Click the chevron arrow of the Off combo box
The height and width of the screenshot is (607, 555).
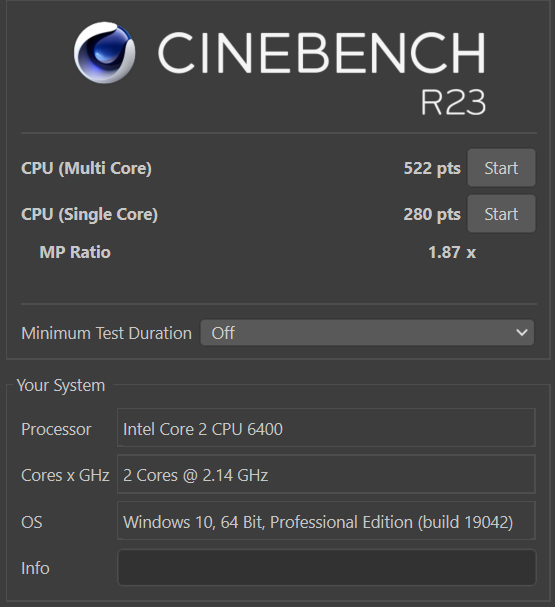[522, 333]
